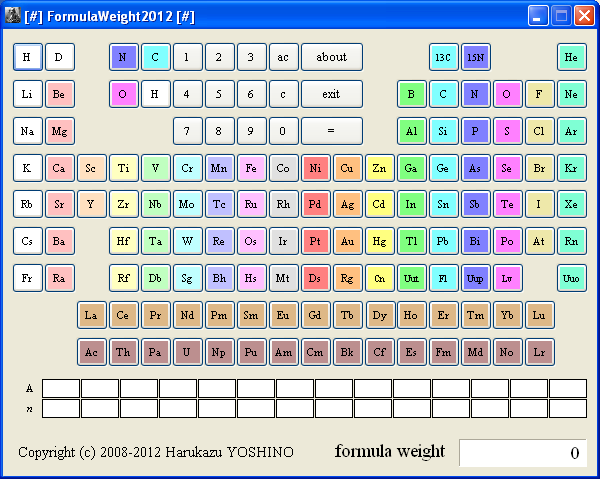
Task: Select uranium (U) element
Action: [188, 352]
